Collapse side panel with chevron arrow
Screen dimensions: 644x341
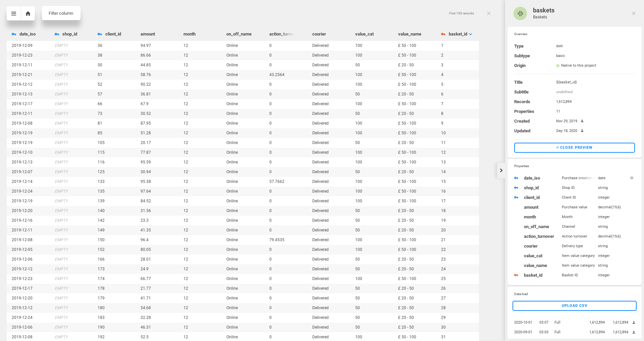(x=501, y=170)
